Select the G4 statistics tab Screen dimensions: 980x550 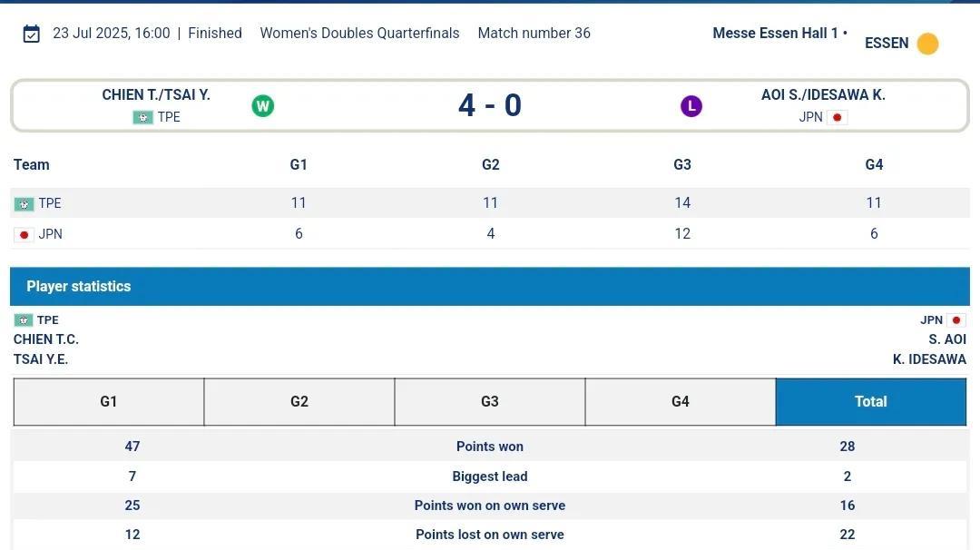681,401
